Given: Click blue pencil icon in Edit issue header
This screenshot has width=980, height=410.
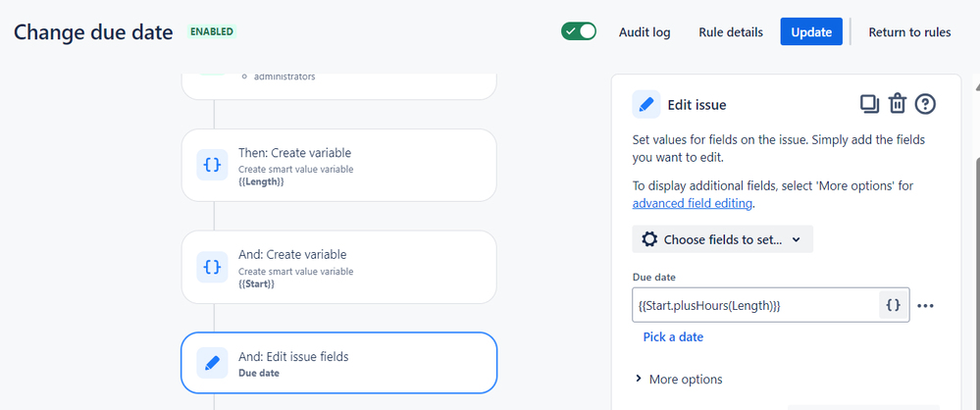Looking at the screenshot, I should pos(646,104).
